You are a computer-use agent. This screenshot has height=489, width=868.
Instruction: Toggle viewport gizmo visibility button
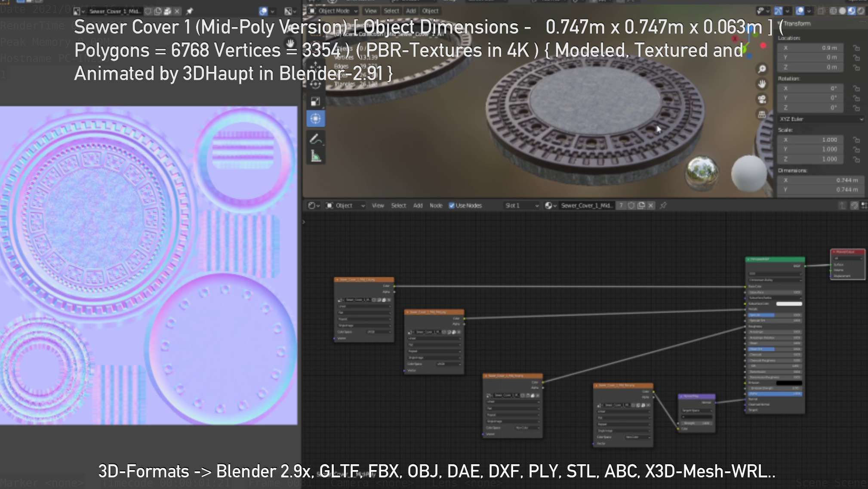click(x=778, y=11)
